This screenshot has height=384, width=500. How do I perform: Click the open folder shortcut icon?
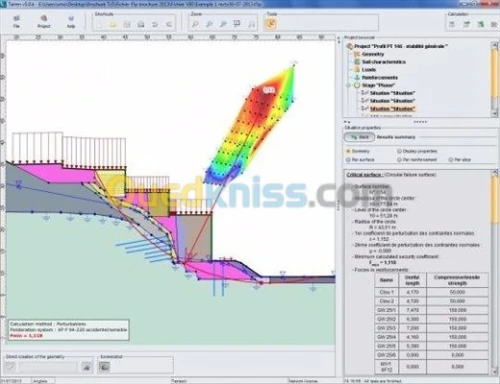(x=113, y=24)
